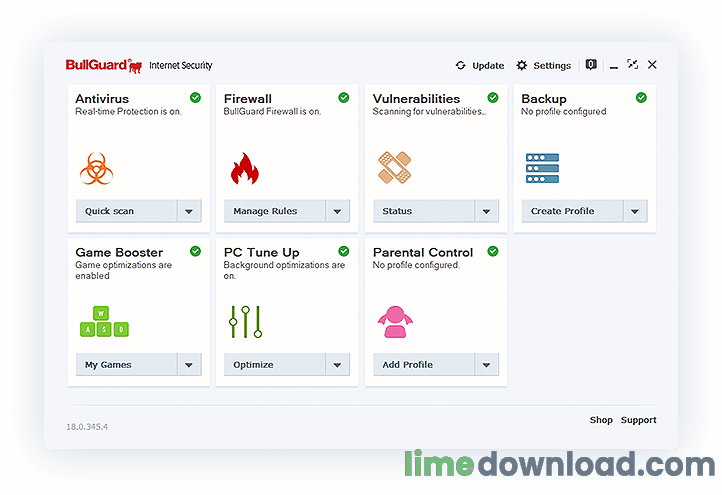Open the Support link
This screenshot has height=495, width=722.
point(638,420)
